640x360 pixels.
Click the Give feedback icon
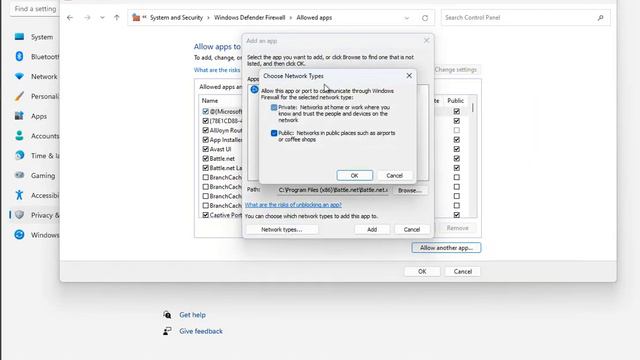click(x=167, y=331)
